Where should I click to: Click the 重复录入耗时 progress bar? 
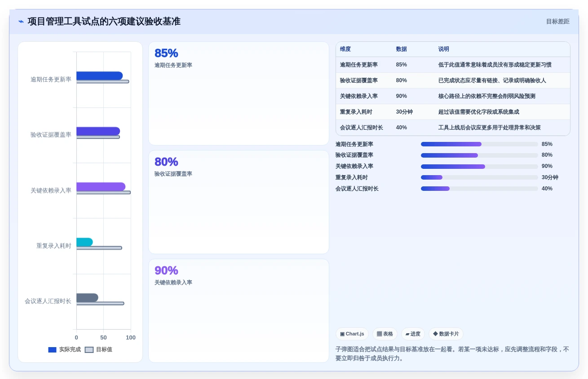point(479,177)
